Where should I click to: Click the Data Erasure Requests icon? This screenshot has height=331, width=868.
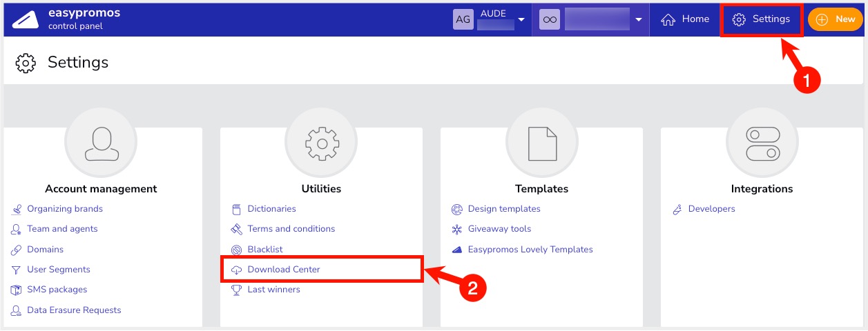coord(16,310)
